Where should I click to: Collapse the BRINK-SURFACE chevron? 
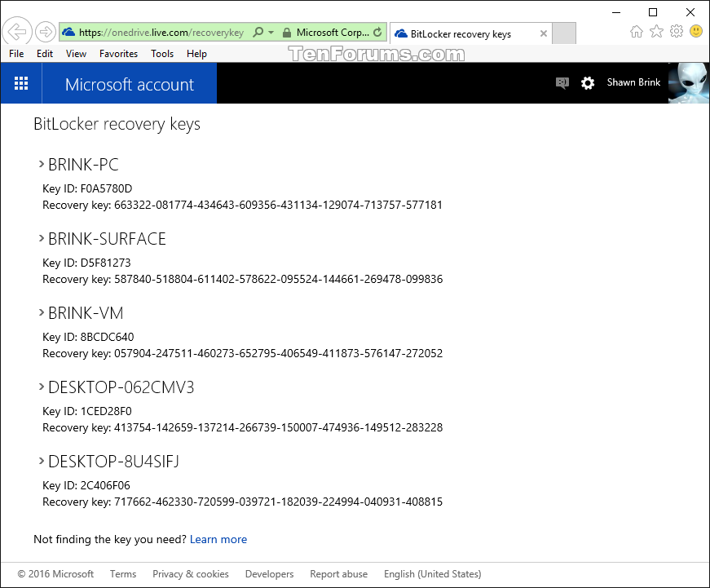42,238
